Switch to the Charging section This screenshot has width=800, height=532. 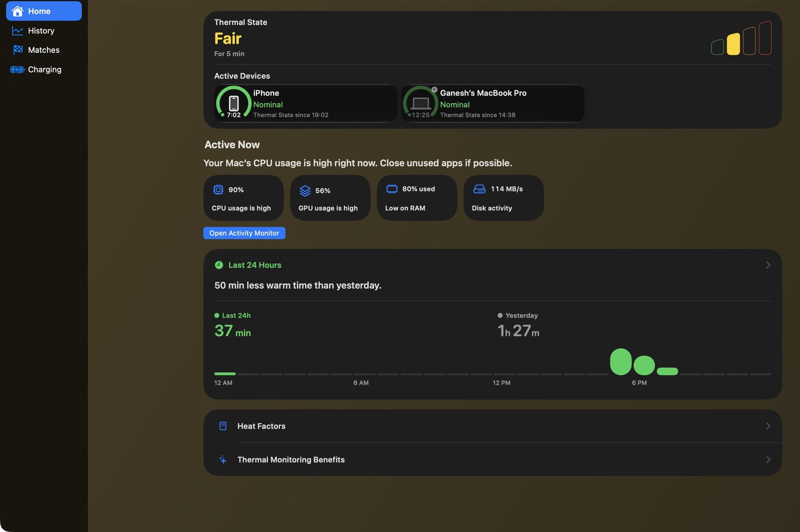click(44, 69)
